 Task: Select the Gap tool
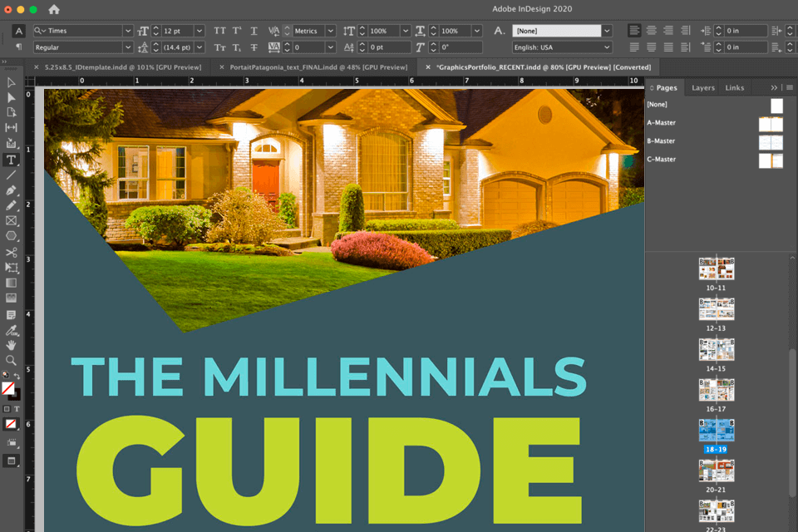[x=11, y=128]
